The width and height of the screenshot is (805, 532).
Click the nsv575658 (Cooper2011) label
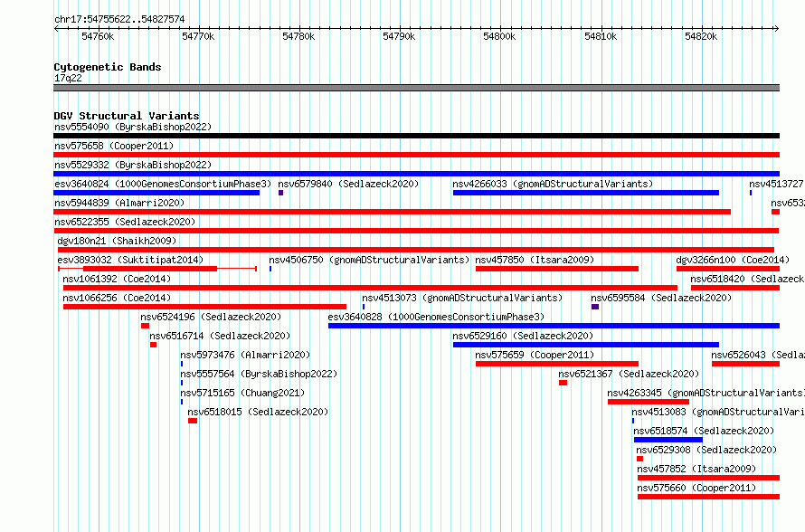coord(114,146)
